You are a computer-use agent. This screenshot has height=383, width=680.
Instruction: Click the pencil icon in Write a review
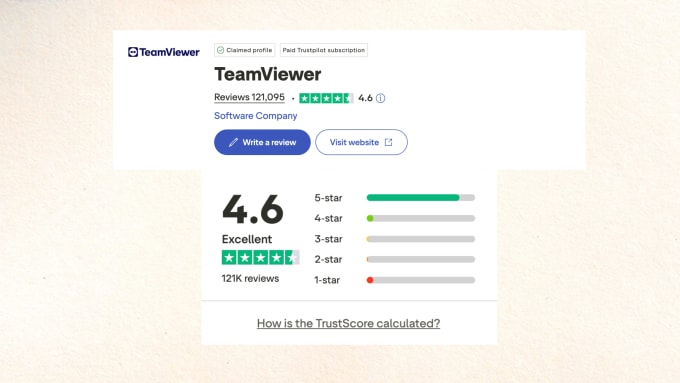pyautogui.click(x=233, y=142)
